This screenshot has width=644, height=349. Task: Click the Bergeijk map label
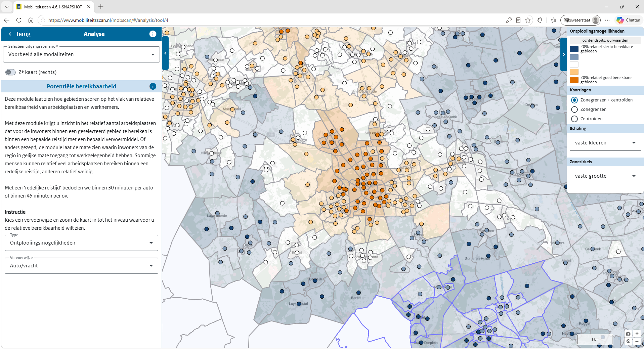(315, 279)
